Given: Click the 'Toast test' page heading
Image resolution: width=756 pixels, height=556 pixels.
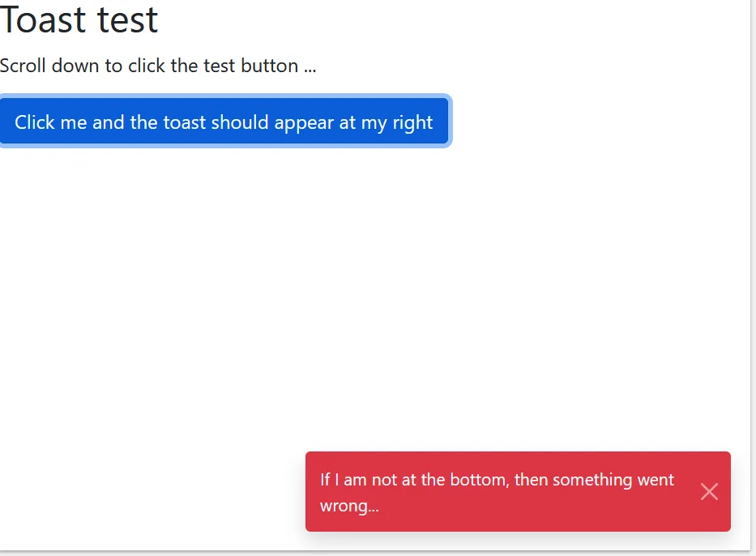Looking at the screenshot, I should click(79, 20).
